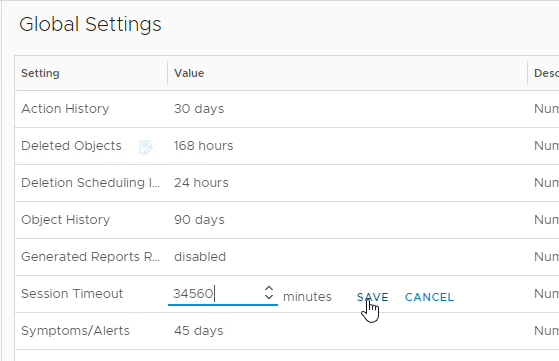Cancel the Session Timeout edit
The image size is (559, 361).
click(429, 297)
